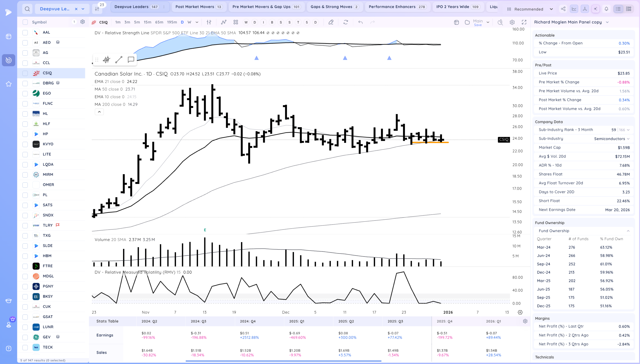640x364 pixels.
Task: Select the trend line drawing tool
Action: click(119, 59)
